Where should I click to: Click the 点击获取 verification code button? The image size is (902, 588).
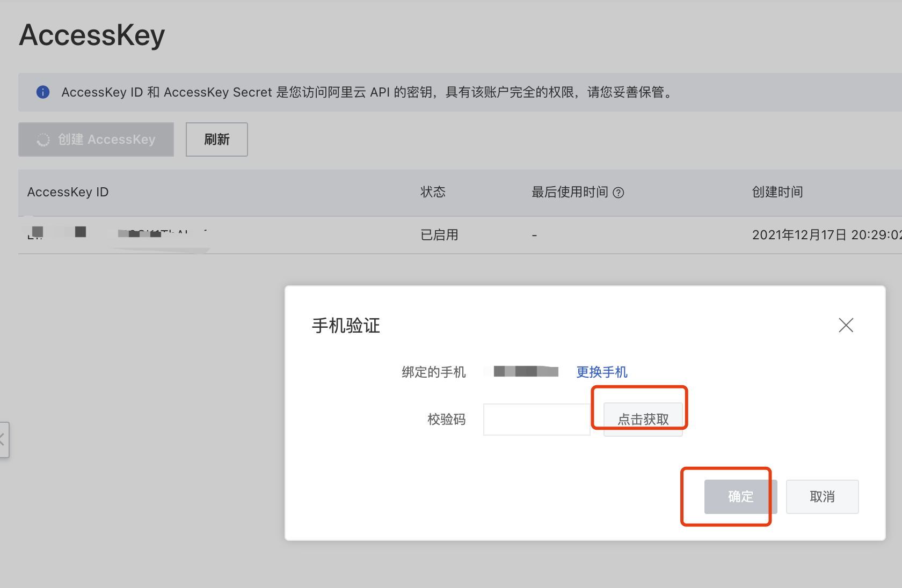643,419
